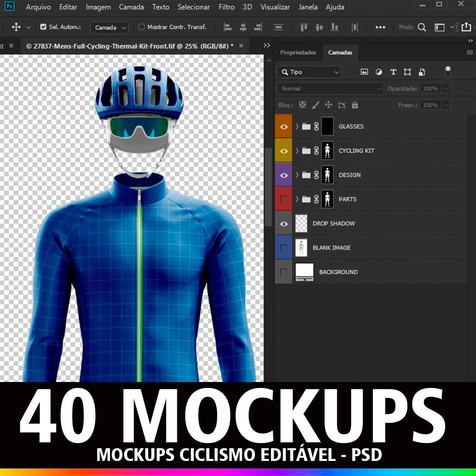Screen dimensions: 476x476
Task: Click the BACKGROUND layer thumbnail
Action: click(304, 272)
